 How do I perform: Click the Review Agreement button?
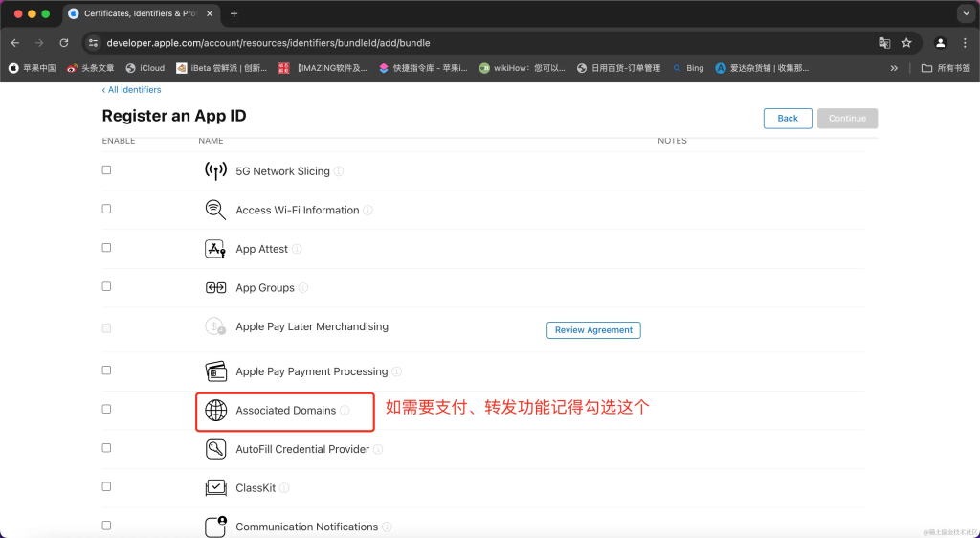pos(593,330)
